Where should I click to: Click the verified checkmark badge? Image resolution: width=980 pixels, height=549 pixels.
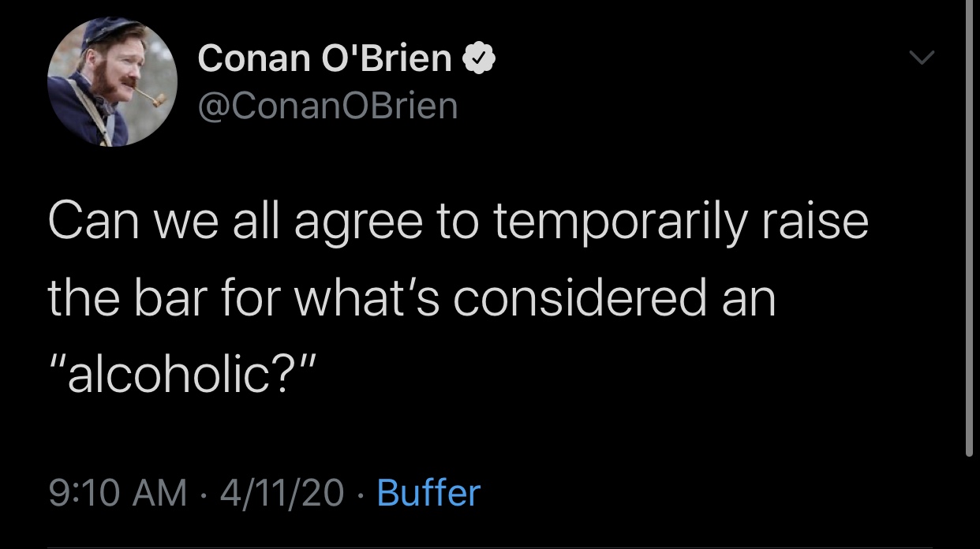point(479,58)
